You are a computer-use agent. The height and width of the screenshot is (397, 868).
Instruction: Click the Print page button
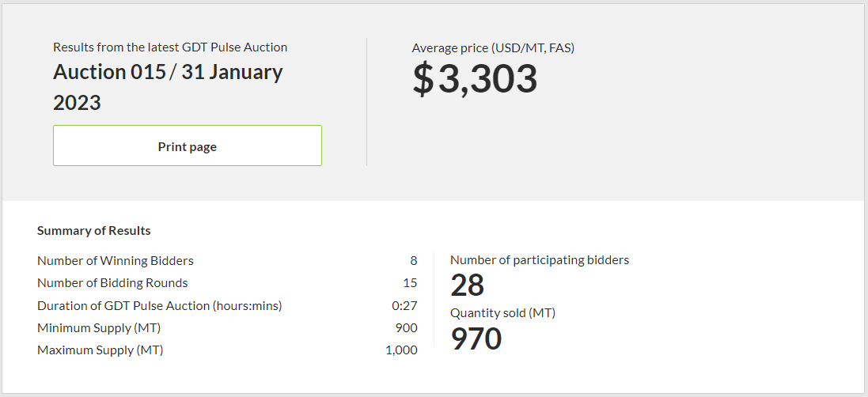point(188,146)
